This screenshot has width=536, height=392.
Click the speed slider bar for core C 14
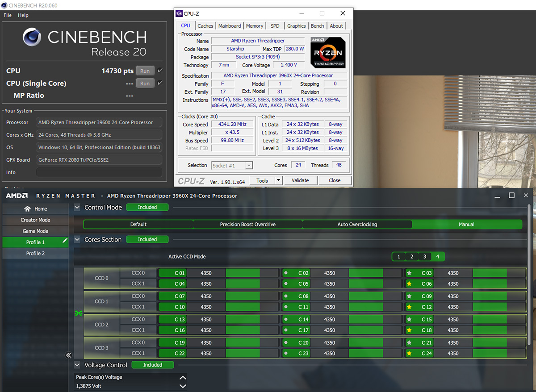pos(375,319)
